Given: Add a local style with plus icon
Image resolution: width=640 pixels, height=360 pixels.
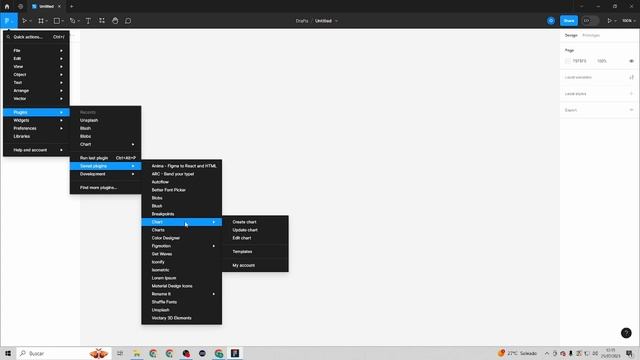Looking at the screenshot, I should 631,93.
